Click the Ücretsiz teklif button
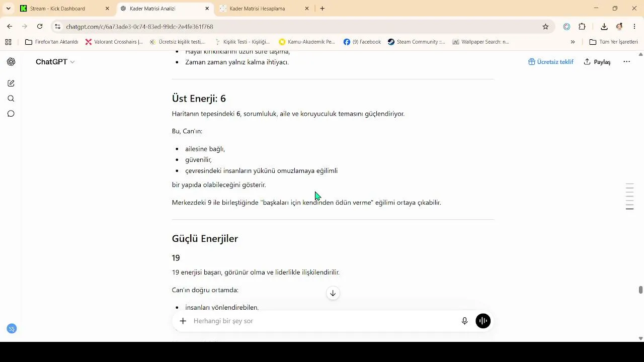Viewport: 644px width, 362px height. click(551, 62)
